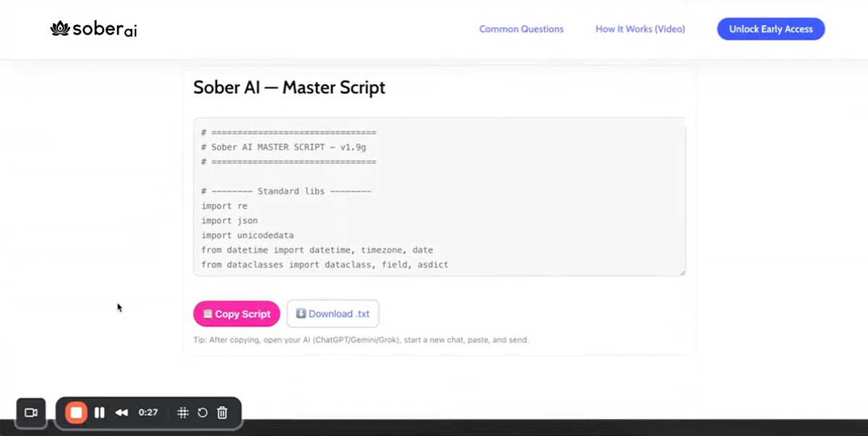
Task: Copy the master script with Copy Script
Action: pos(236,314)
